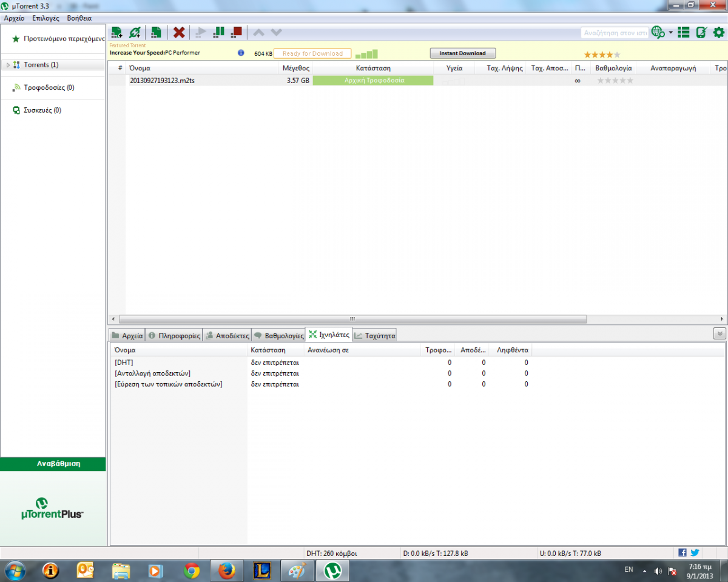Screen dimensions: 728x582
Task: Open the search engine dropdown arrow
Action: [x=670, y=33]
